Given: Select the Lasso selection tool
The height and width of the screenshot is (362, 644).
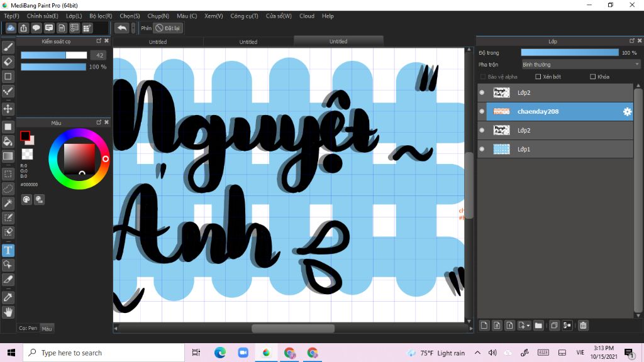Looking at the screenshot, I should [8, 189].
